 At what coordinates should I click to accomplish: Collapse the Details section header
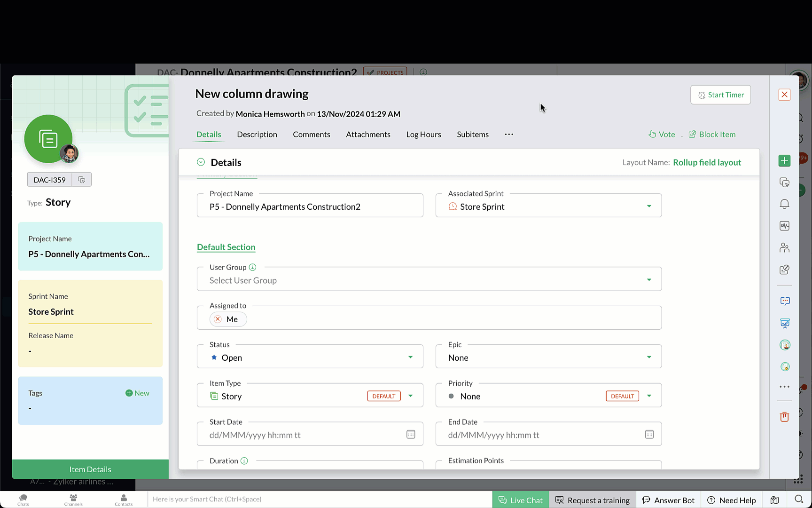201,162
